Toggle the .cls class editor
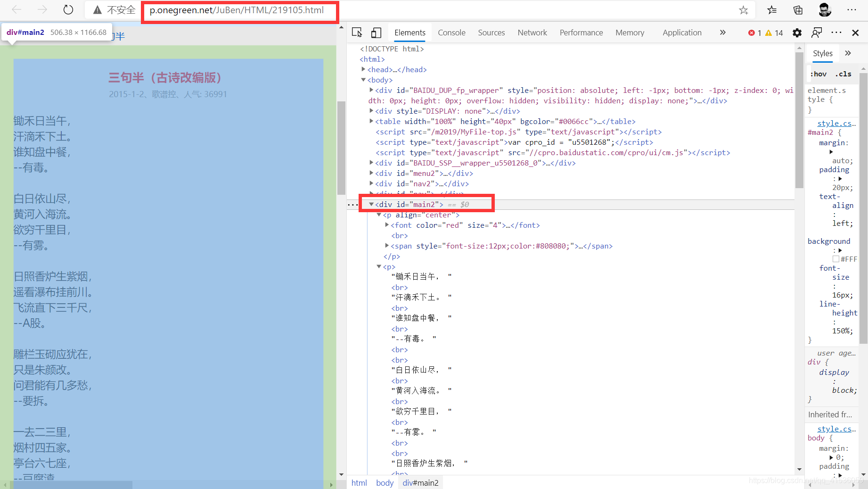 [843, 74]
